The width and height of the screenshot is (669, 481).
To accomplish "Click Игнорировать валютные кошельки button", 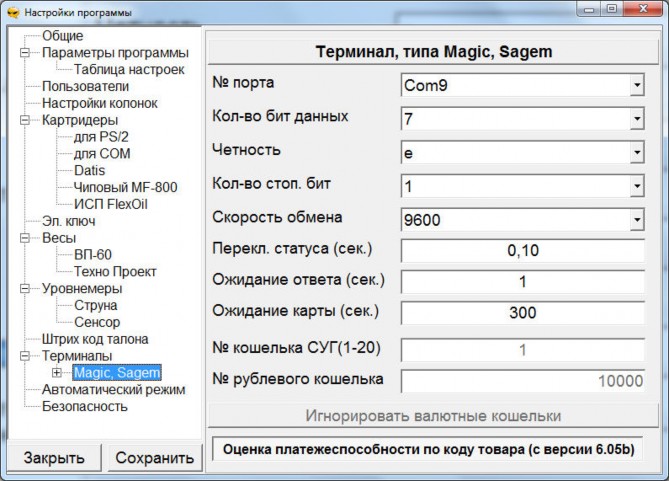I will (x=433, y=416).
